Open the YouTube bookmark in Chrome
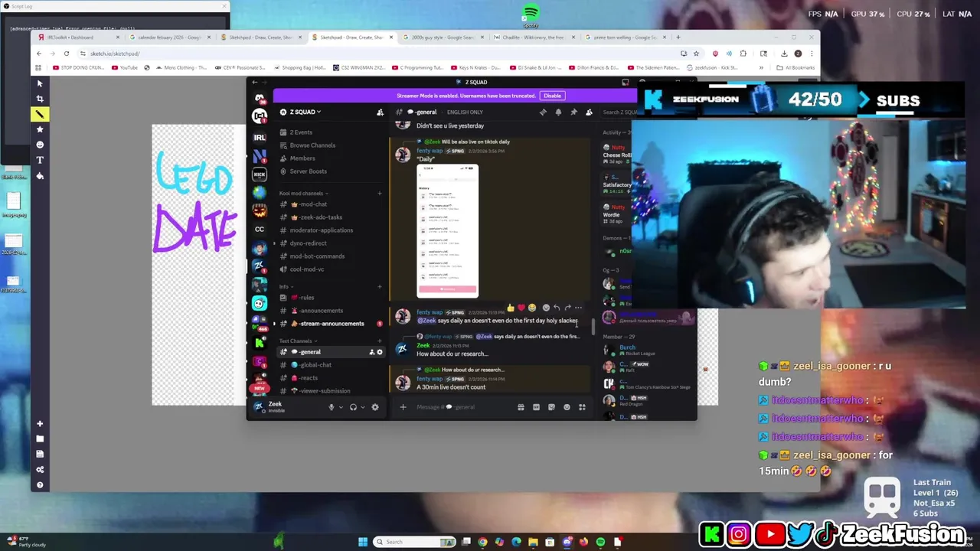This screenshot has width=980, height=551. 124,67
